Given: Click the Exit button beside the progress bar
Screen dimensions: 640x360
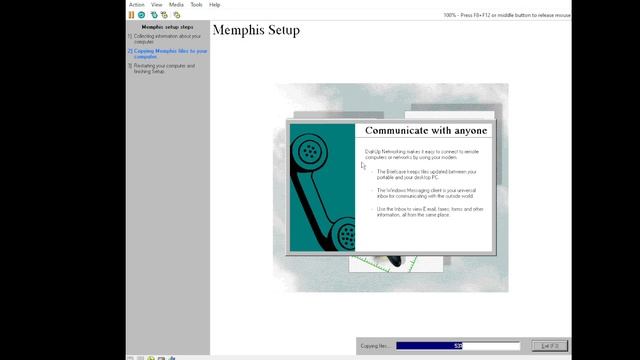Looking at the screenshot, I should click(x=550, y=346).
